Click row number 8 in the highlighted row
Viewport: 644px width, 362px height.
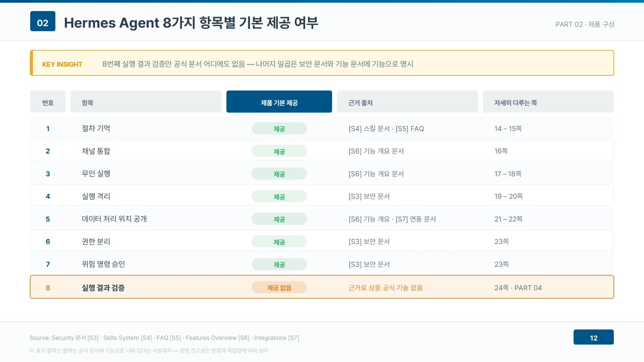click(x=48, y=288)
